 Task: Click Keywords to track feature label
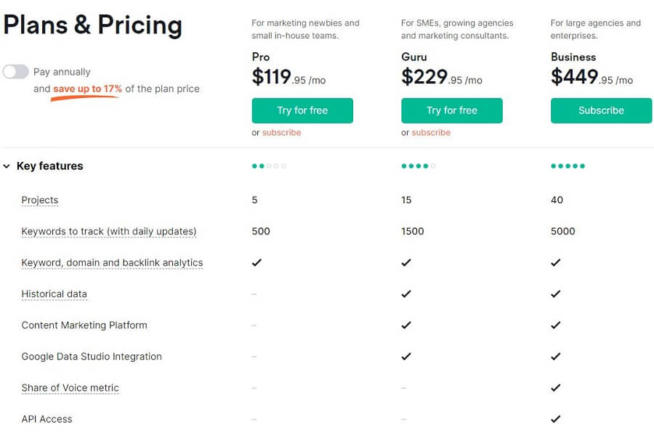109,231
